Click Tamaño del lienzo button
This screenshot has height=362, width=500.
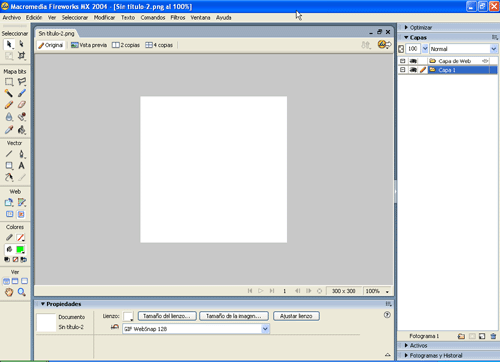pyautogui.click(x=167, y=316)
